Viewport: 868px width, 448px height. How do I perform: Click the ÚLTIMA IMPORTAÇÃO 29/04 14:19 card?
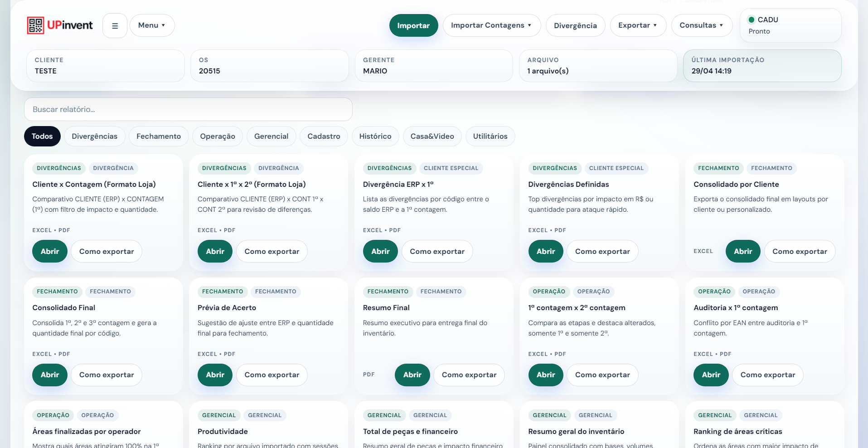tap(762, 66)
